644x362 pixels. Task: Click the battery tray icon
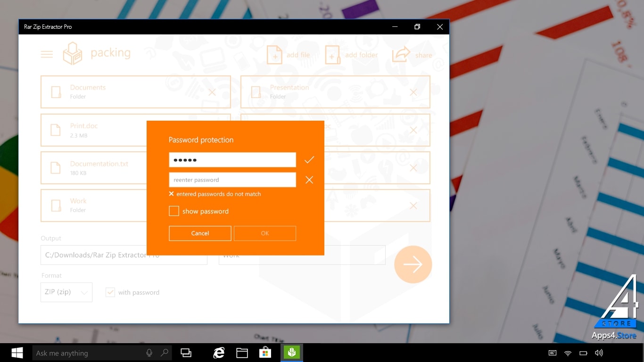583,353
